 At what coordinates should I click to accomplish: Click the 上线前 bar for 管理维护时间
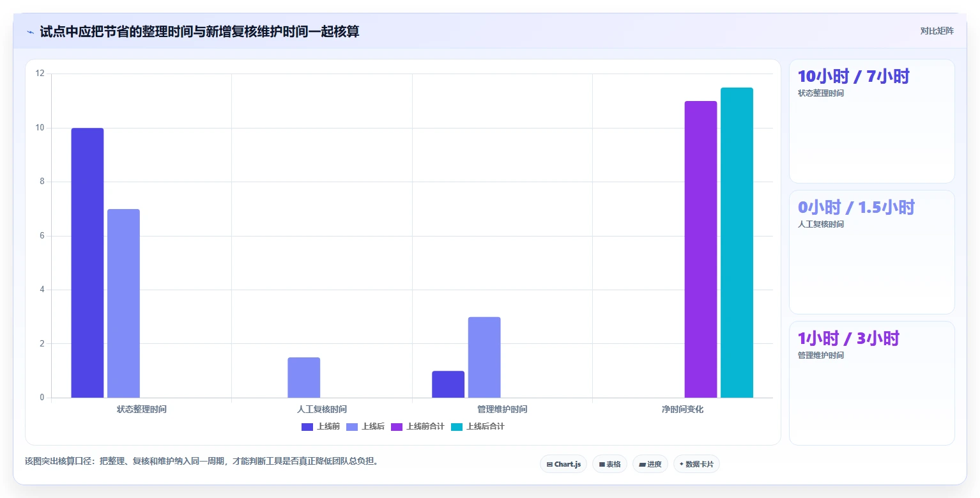point(448,384)
